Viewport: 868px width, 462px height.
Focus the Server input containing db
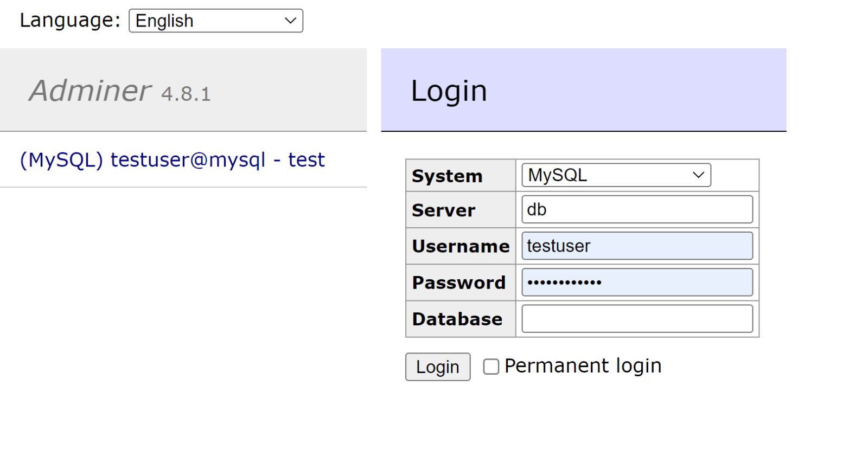tap(637, 210)
